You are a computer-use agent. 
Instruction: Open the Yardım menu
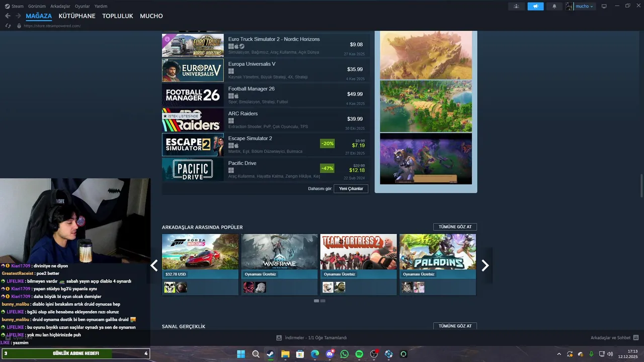coord(101,6)
